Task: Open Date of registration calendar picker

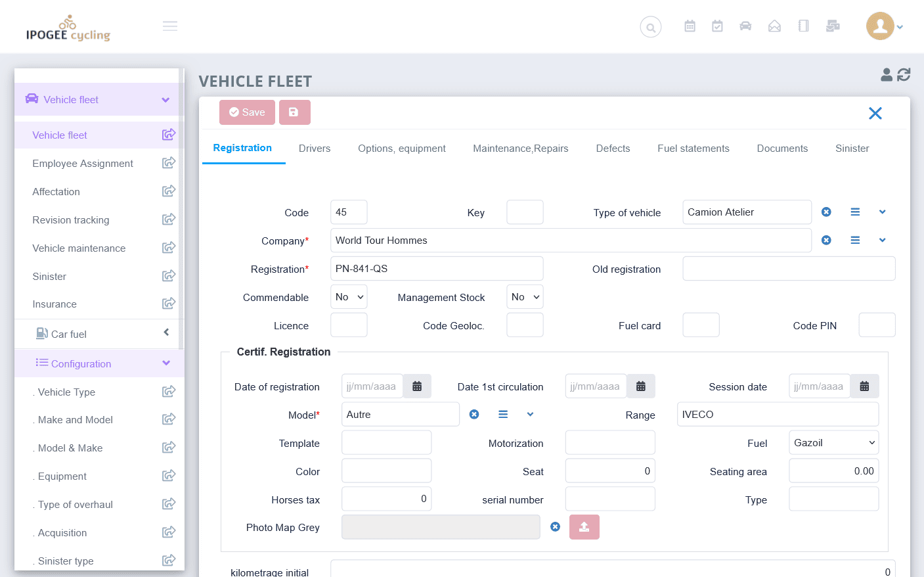Action: tap(417, 386)
